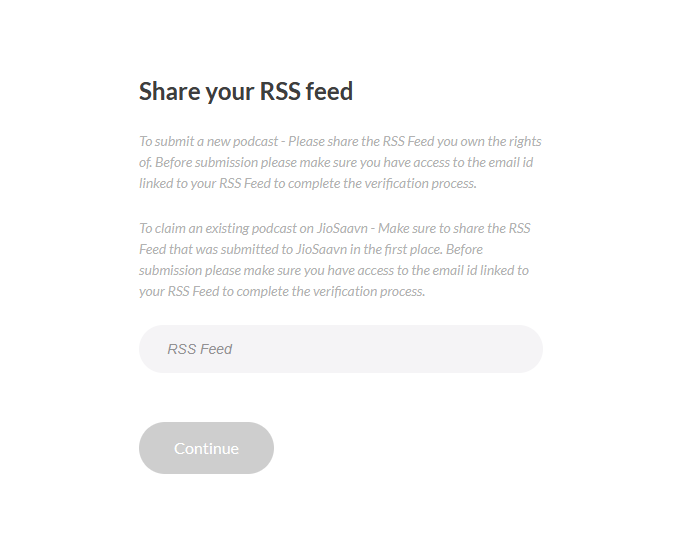Click the grayed-out Continue button
Image resolution: width=677 pixels, height=543 pixels.
tap(206, 448)
